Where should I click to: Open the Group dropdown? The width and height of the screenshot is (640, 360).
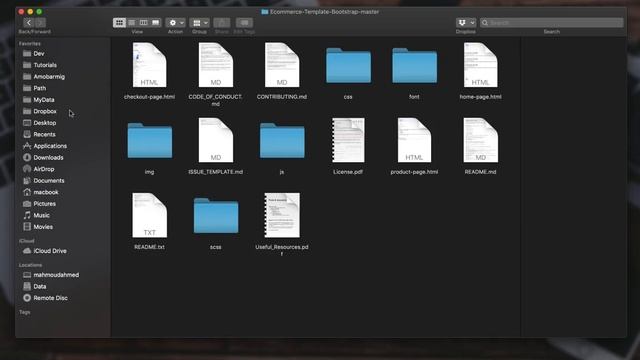[200, 23]
